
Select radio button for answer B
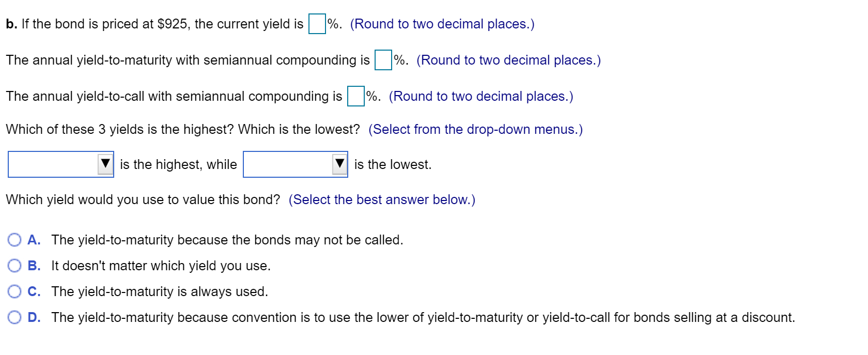coord(14,265)
